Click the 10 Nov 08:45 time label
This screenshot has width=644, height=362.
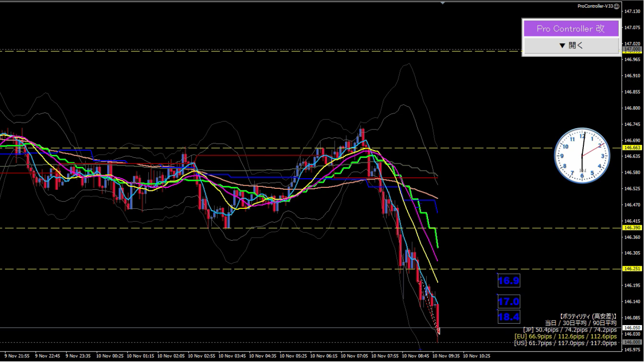click(415, 356)
